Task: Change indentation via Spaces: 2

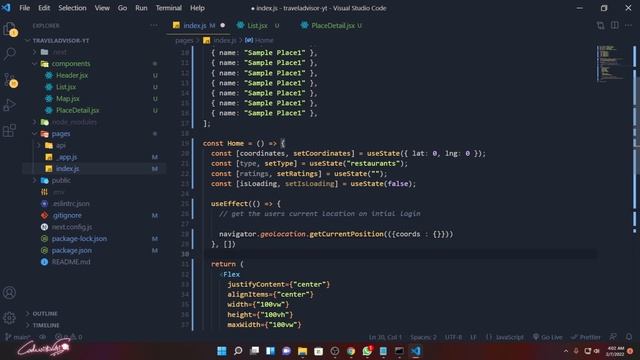Action: click(x=423, y=337)
